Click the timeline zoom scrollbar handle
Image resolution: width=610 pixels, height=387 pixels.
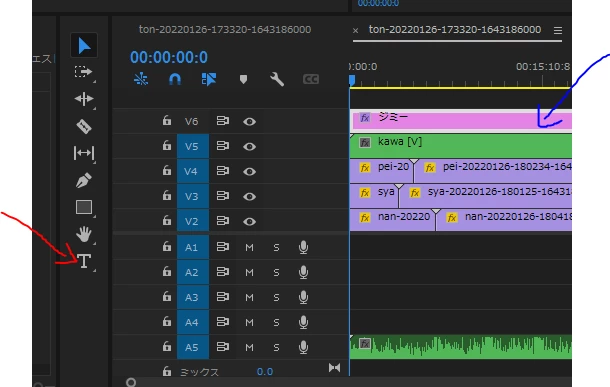pos(131,382)
